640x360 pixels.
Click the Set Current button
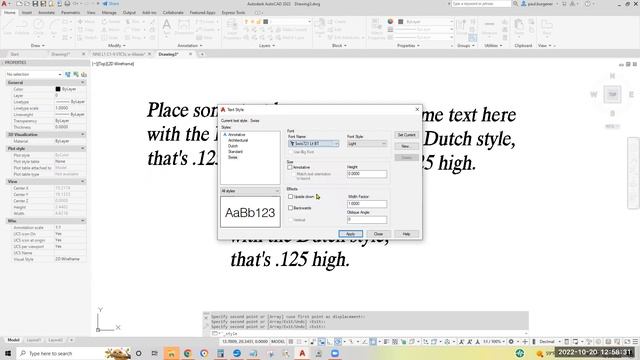tap(406, 135)
